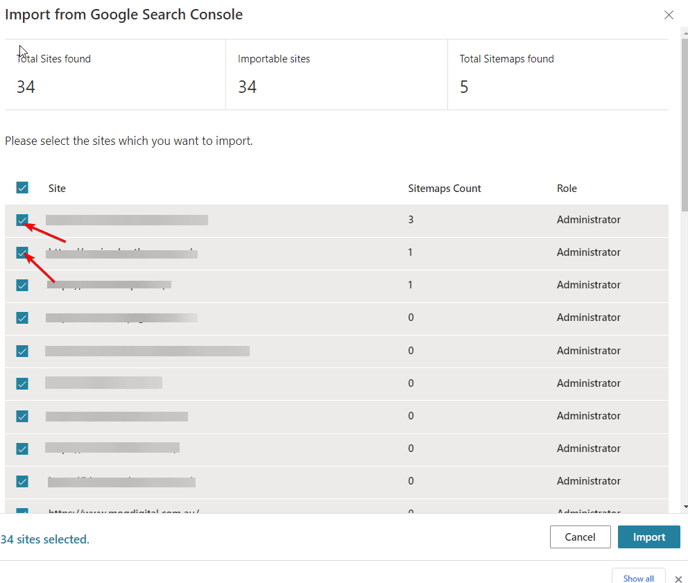Click the value 5 under Total Sitemaps found
688x583 pixels.
pos(464,87)
